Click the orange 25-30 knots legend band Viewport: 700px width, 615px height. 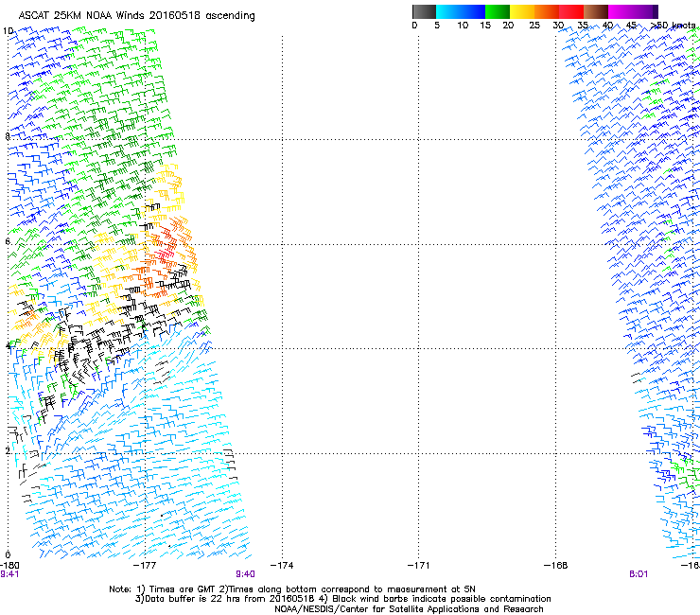[x=547, y=11]
